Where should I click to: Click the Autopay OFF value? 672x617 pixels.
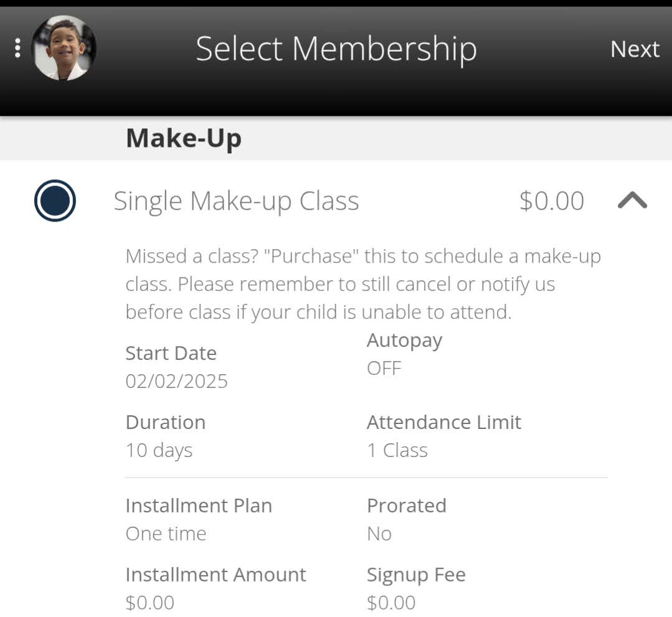tap(384, 369)
